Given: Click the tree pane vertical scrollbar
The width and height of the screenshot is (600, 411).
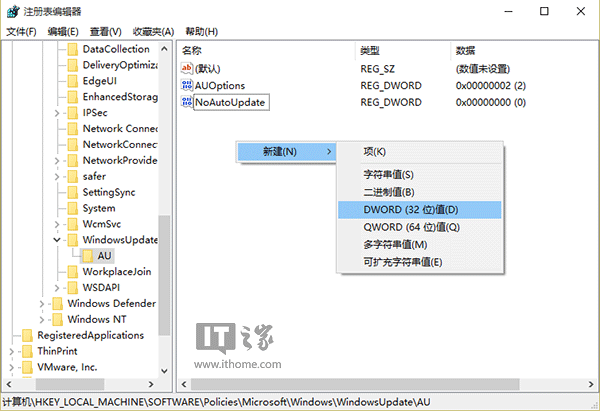Looking at the screenshot, I should pyautogui.click(x=166, y=200).
